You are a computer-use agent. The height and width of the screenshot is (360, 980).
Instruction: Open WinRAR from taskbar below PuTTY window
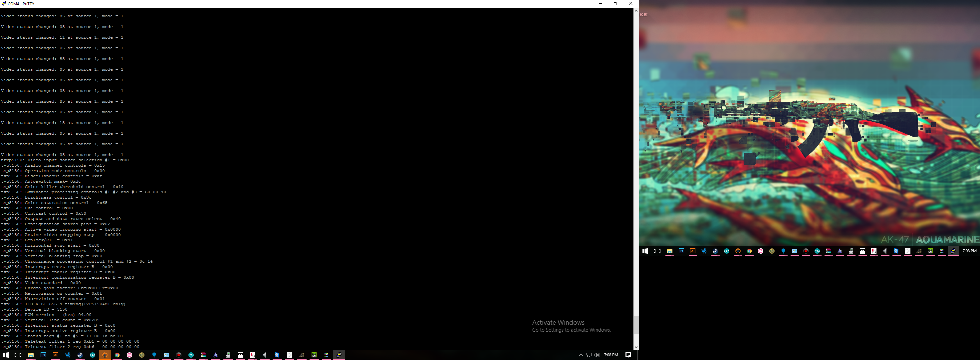[203, 355]
